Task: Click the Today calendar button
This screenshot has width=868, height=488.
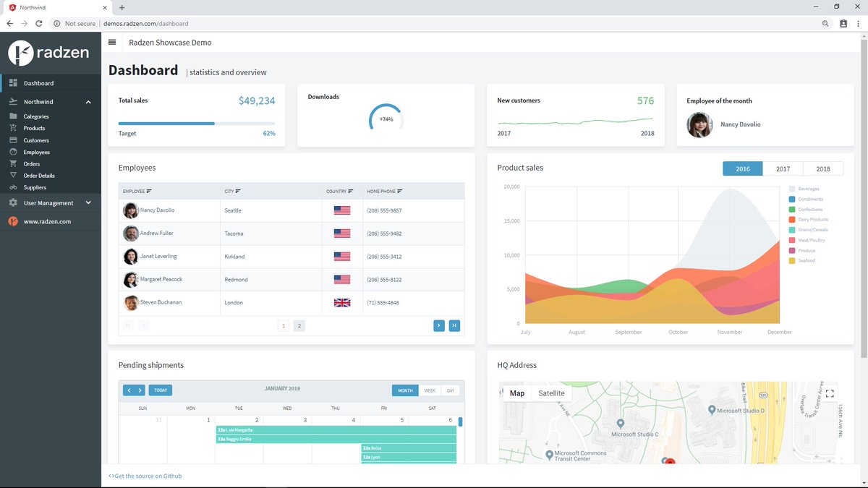Action: 161,390
